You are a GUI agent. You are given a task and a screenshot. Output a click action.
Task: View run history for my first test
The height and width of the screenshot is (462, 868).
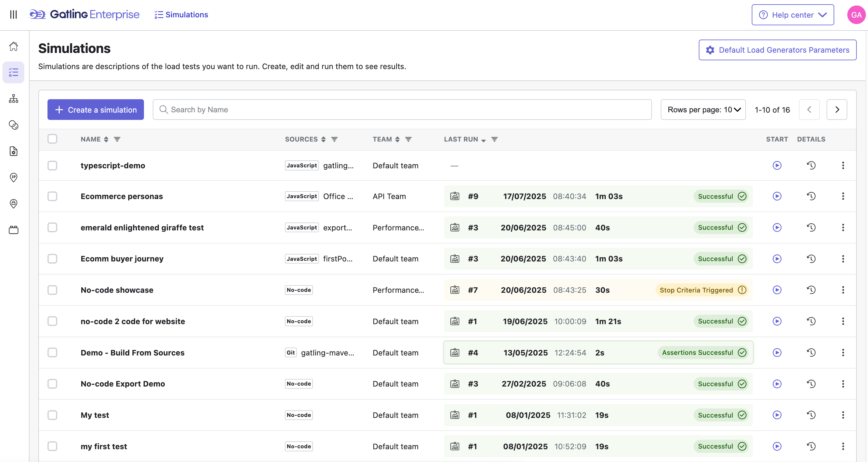tap(811, 446)
